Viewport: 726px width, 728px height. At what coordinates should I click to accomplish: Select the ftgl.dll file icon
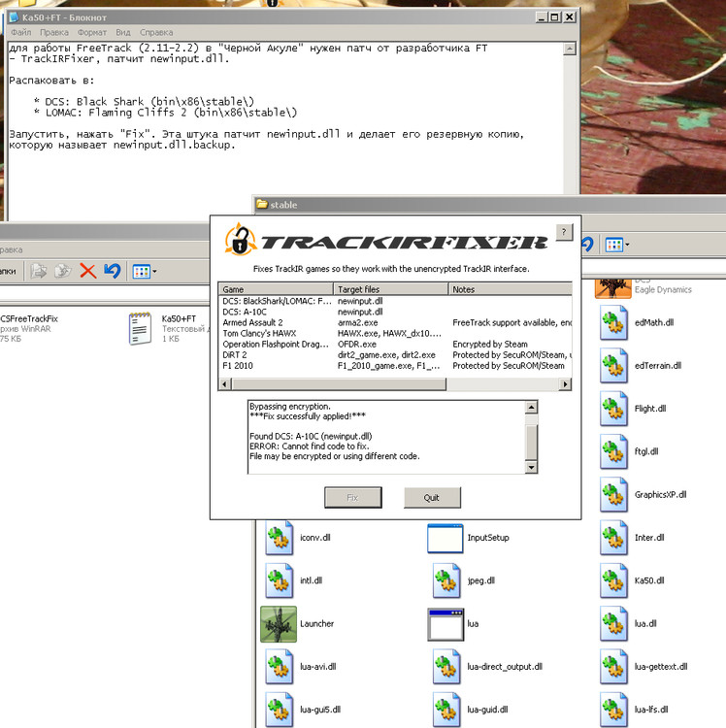click(x=613, y=451)
